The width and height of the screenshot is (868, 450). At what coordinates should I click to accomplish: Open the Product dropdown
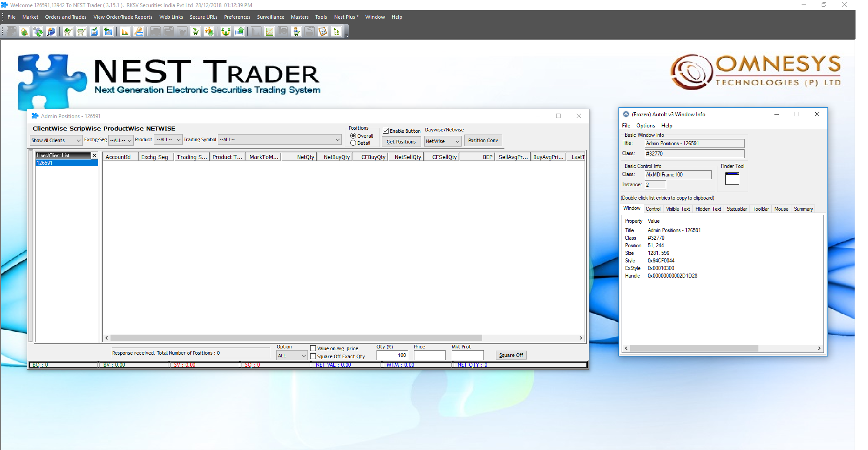point(168,139)
